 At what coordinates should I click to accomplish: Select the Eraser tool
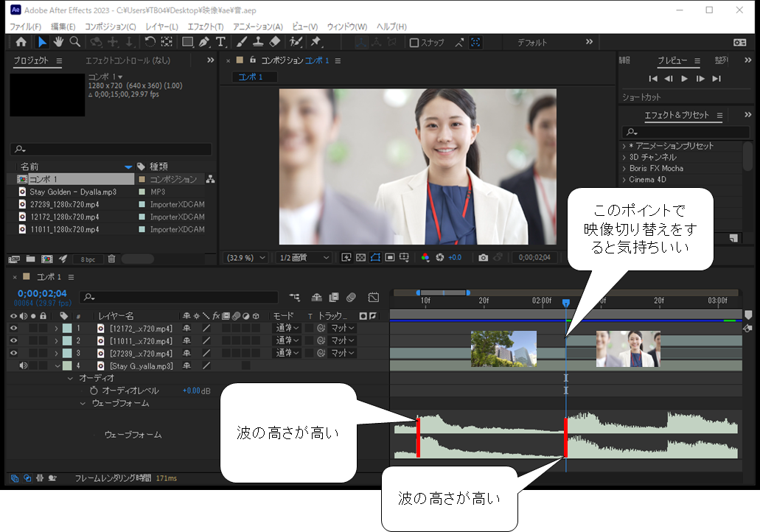[x=275, y=42]
